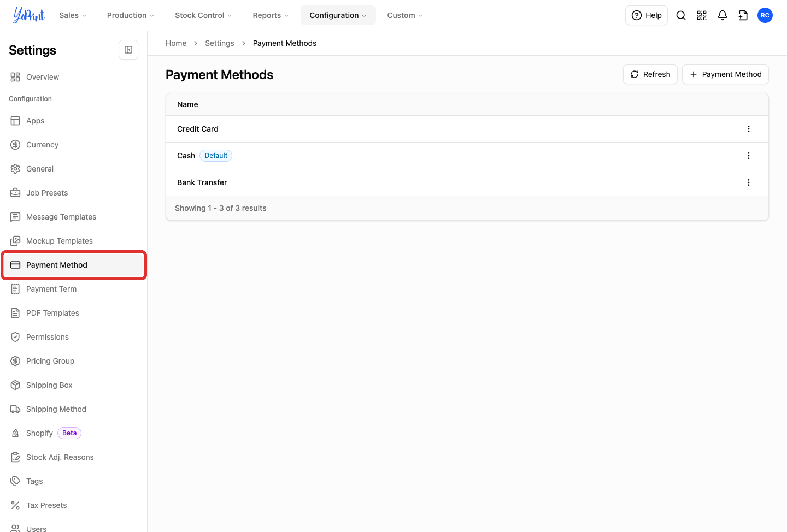Click the Cash payment method name
The width and height of the screenshot is (787, 532).
click(186, 156)
